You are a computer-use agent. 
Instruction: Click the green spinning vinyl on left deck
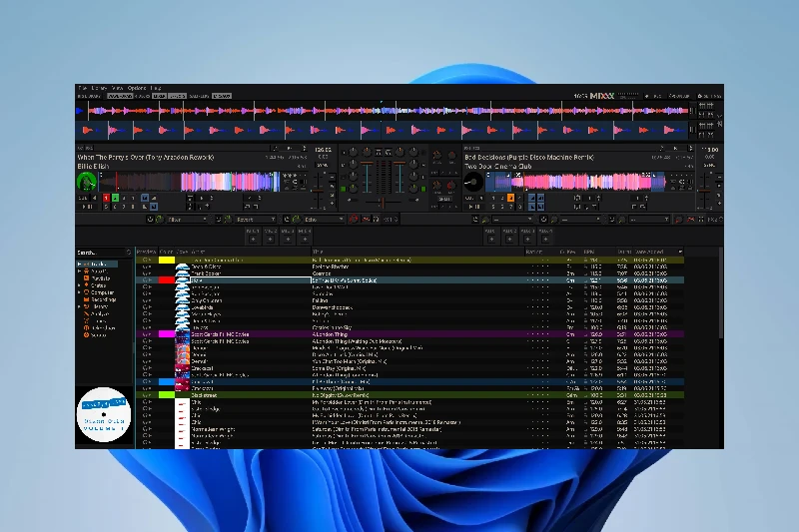pyautogui.click(x=88, y=182)
